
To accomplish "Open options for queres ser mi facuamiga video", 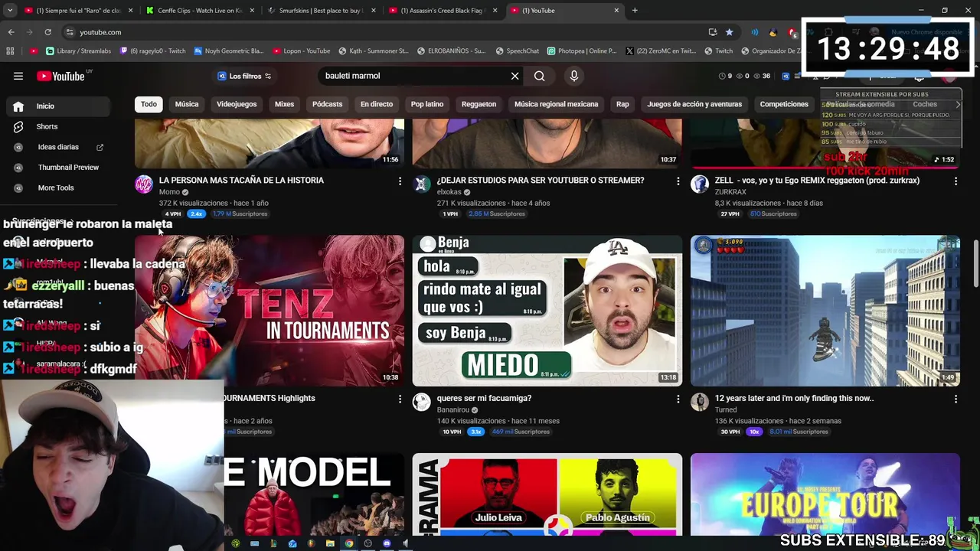I will (678, 399).
